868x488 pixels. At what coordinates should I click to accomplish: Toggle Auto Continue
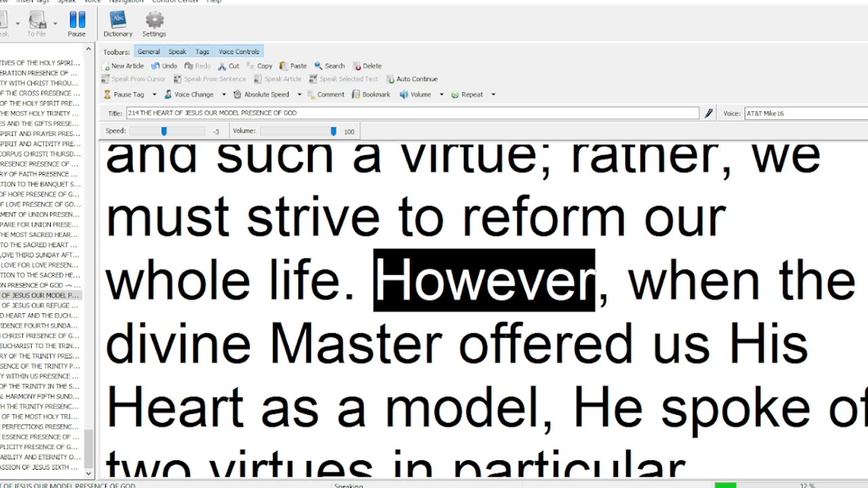412,79
